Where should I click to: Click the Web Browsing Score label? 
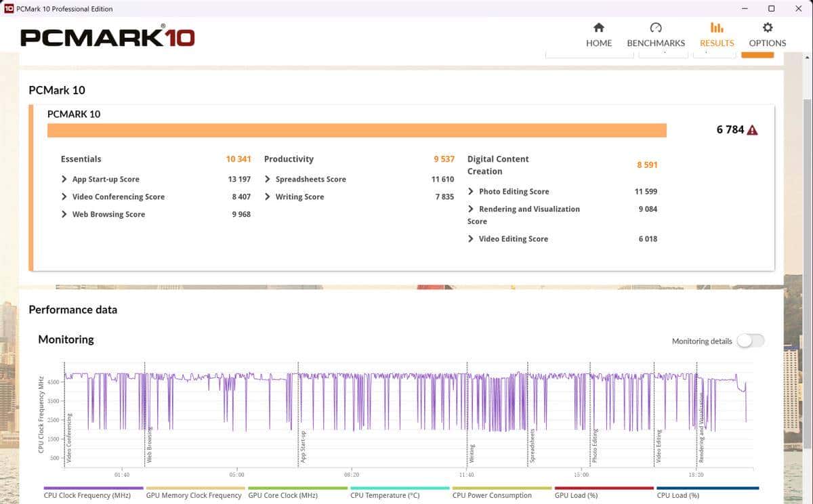[108, 215]
